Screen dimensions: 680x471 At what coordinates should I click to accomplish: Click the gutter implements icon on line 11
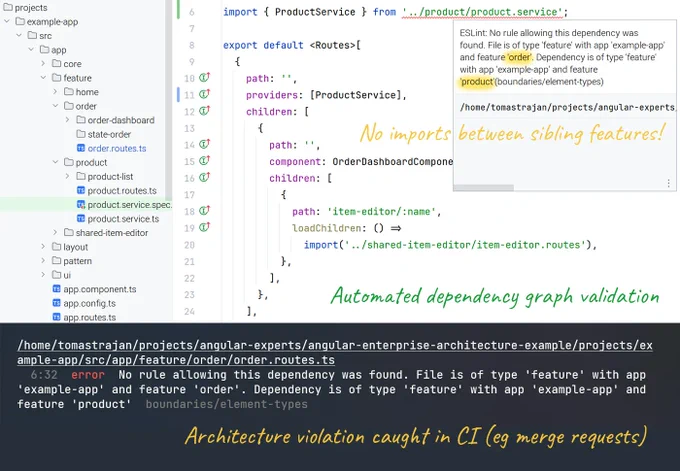(204, 94)
